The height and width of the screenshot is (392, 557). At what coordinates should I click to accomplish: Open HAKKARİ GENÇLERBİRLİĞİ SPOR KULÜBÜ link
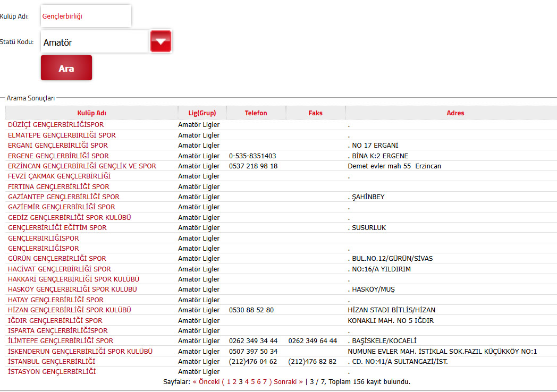coord(73,279)
